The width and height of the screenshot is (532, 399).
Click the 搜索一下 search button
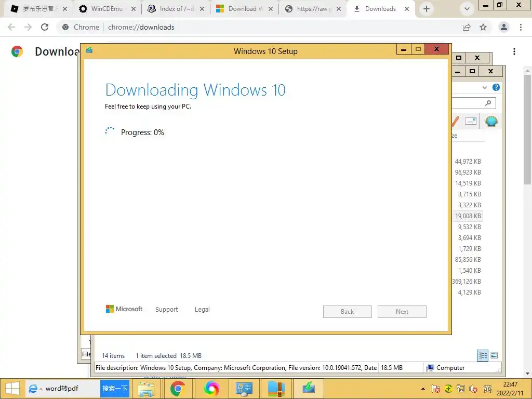tap(115, 389)
